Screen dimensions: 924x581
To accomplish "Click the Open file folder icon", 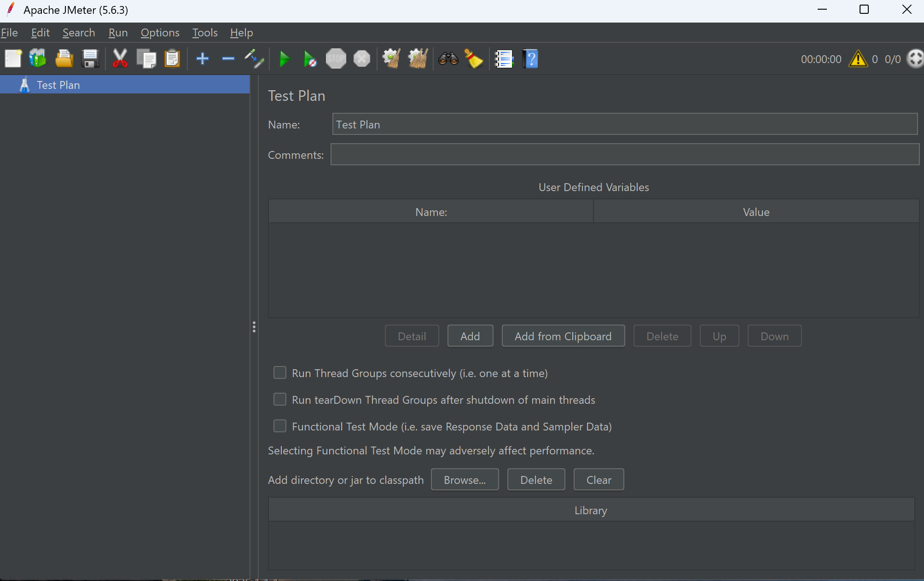I will tap(64, 59).
